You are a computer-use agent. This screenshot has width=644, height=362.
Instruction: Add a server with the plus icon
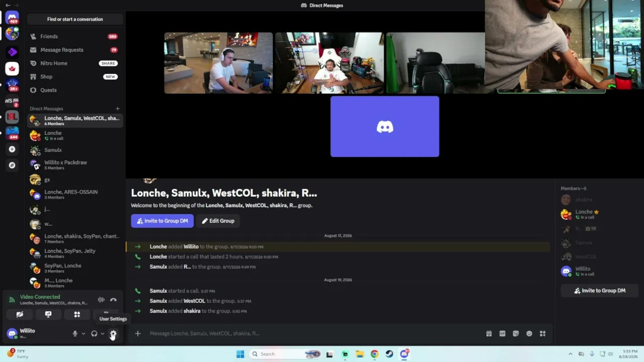12,149
